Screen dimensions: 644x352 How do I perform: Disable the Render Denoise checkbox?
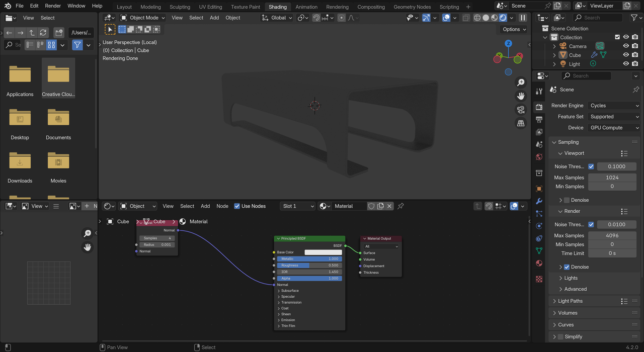(x=567, y=267)
